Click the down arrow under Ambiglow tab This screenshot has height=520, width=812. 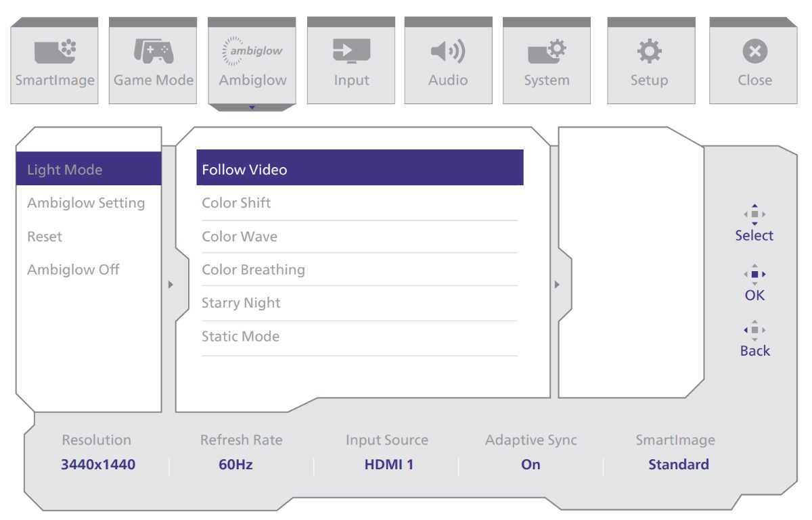pos(252,107)
